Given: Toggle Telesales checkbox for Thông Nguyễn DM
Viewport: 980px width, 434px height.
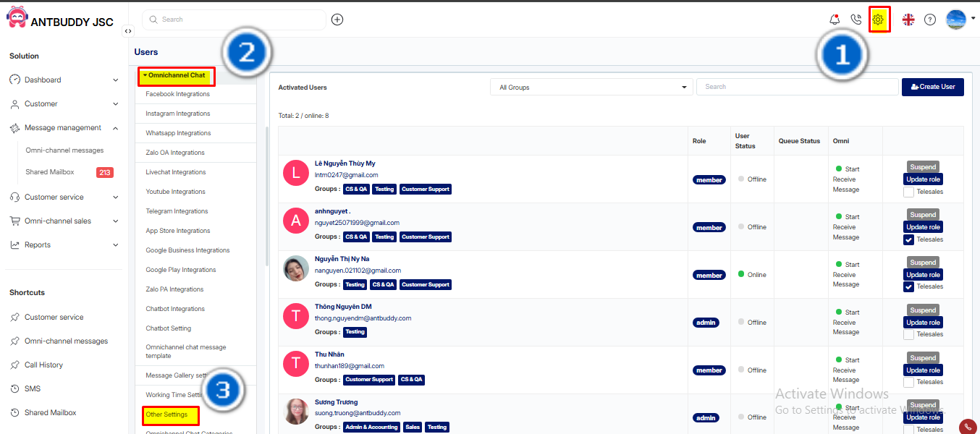Looking at the screenshot, I should tap(908, 335).
